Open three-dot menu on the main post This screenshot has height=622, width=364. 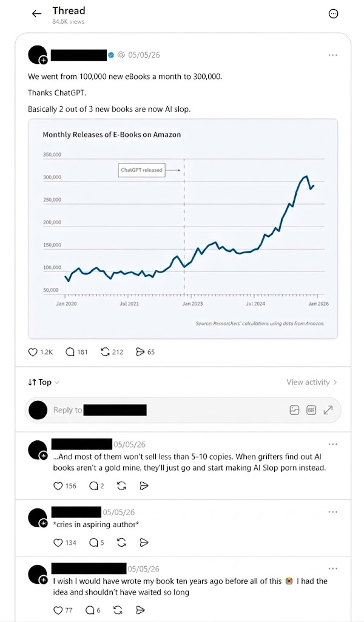click(x=332, y=55)
